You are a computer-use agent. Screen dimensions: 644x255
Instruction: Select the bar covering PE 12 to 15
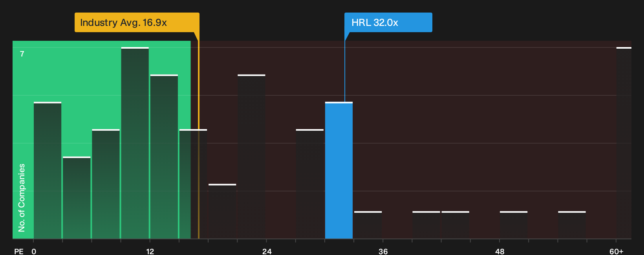pyautogui.click(x=164, y=157)
